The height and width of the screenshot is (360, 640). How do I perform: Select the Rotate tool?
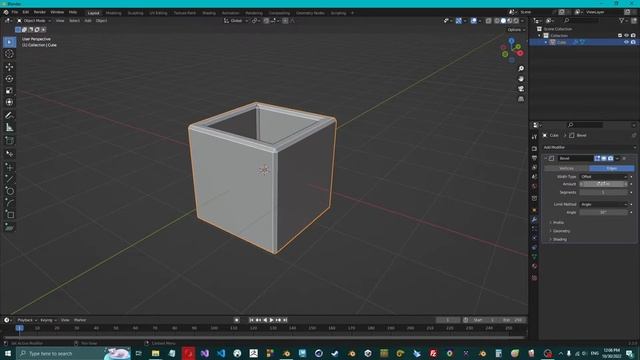pyautogui.click(x=9, y=78)
